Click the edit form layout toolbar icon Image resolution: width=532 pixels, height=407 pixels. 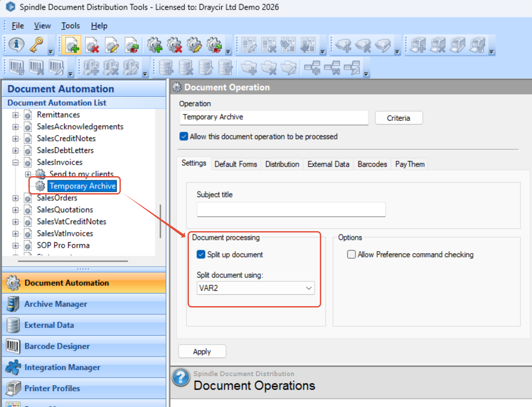click(x=249, y=45)
